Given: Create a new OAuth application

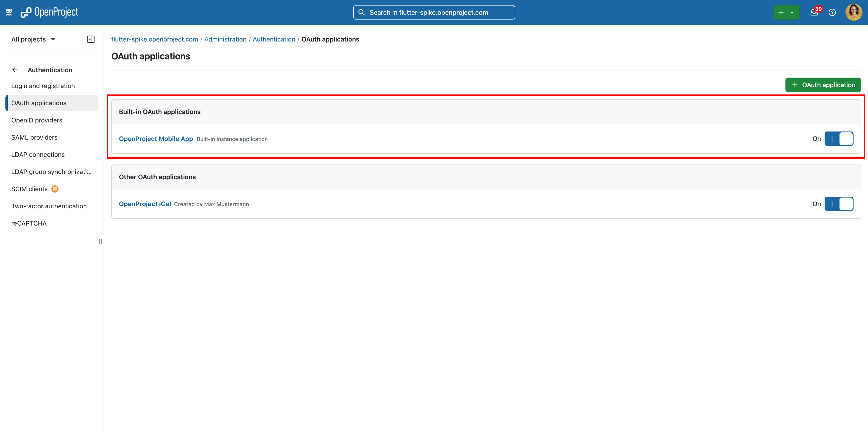Looking at the screenshot, I should pos(823,85).
